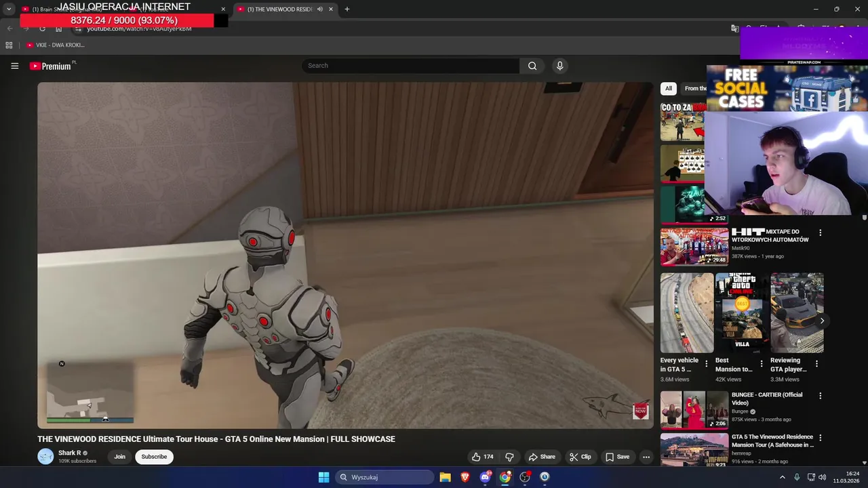Viewport: 868px width, 488px height.
Task: Open the Shark R channel avatar
Action: (45, 457)
